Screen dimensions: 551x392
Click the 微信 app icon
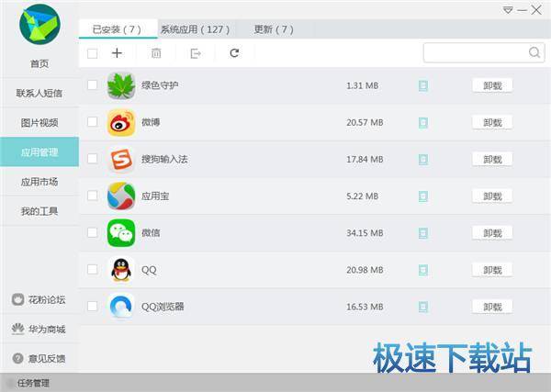coord(121,233)
